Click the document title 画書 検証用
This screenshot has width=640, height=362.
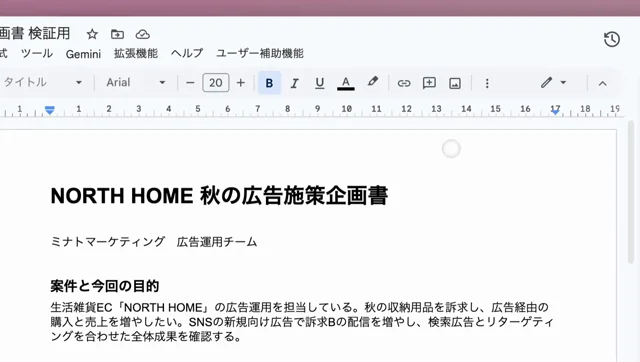[35, 33]
